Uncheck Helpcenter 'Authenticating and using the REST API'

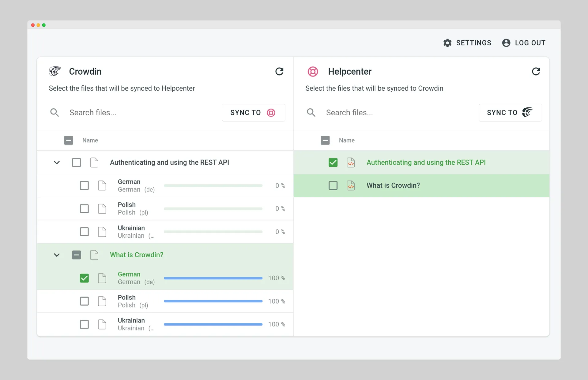point(333,162)
